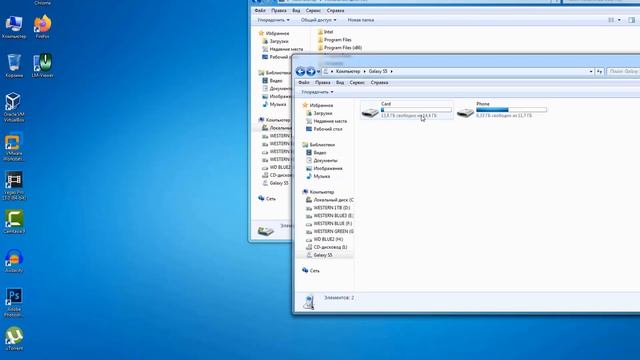
Task: Open WESTERN 1TB (D:) drive
Action: point(331,208)
